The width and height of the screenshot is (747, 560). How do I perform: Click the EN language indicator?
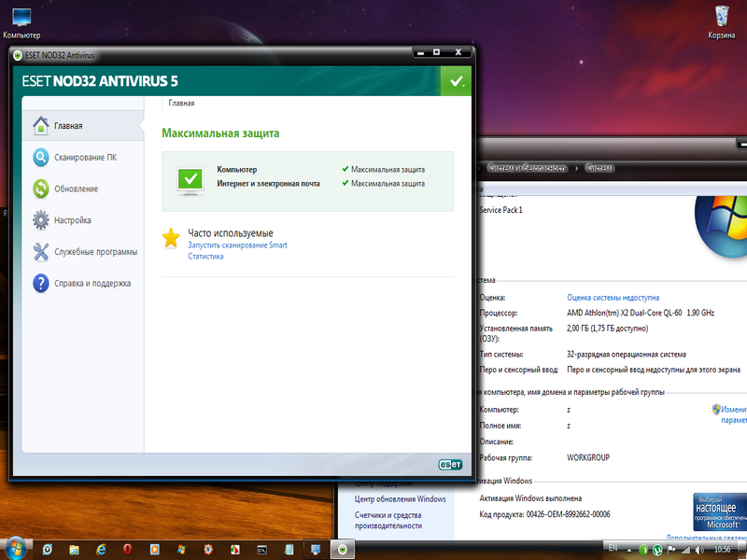(613, 548)
